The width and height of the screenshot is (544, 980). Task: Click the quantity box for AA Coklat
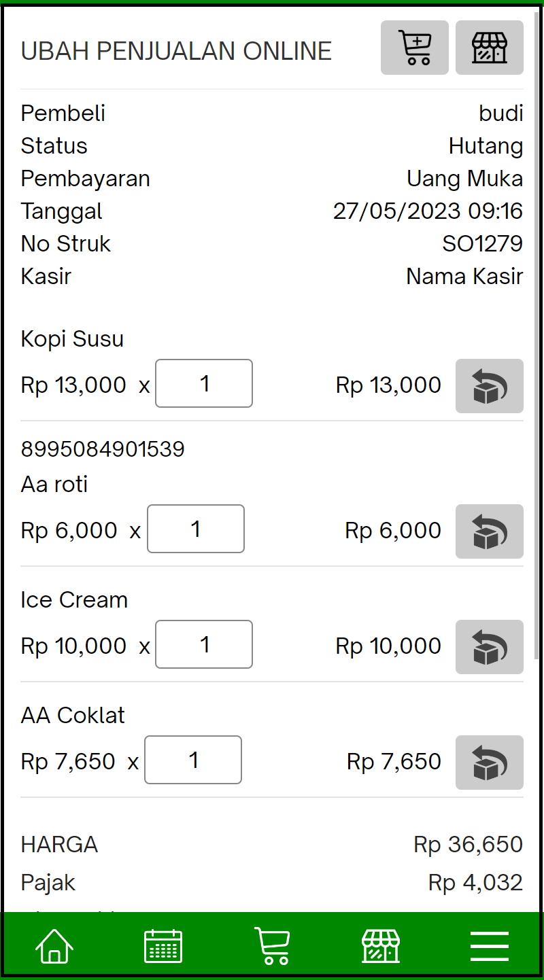click(193, 760)
